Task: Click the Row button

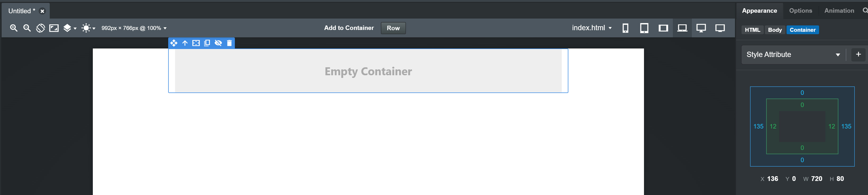Action: (x=393, y=28)
